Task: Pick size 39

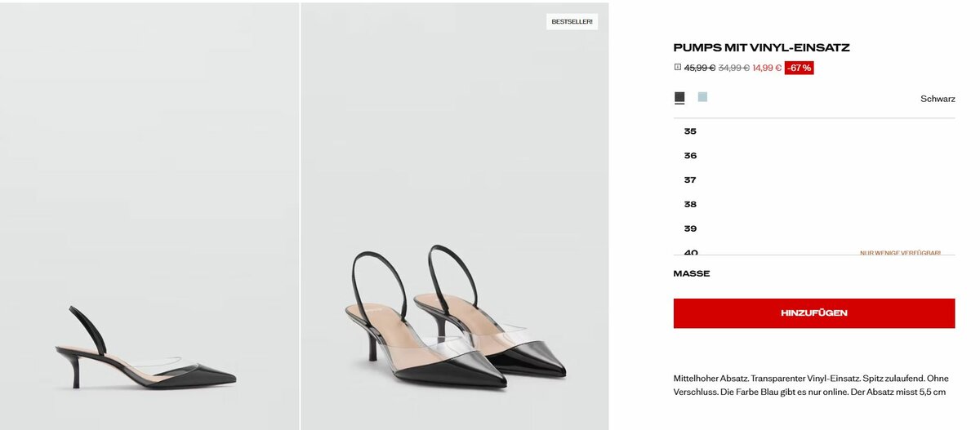Action: [x=691, y=228]
